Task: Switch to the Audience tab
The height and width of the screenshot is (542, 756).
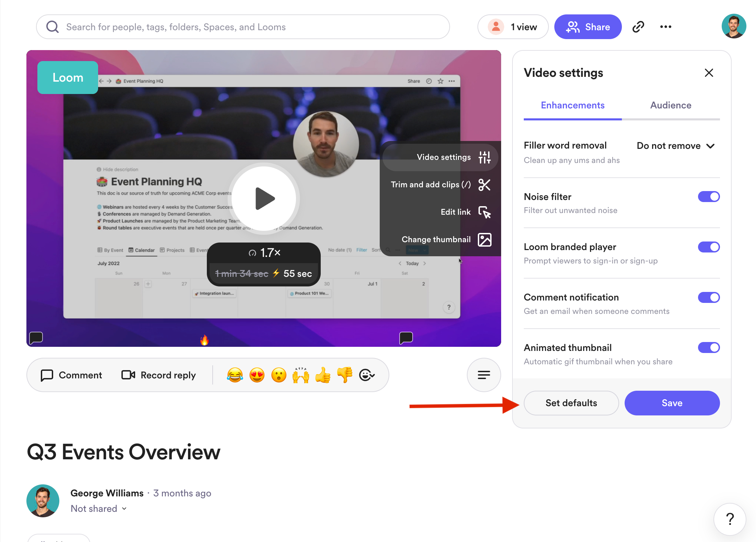Action: (671, 105)
